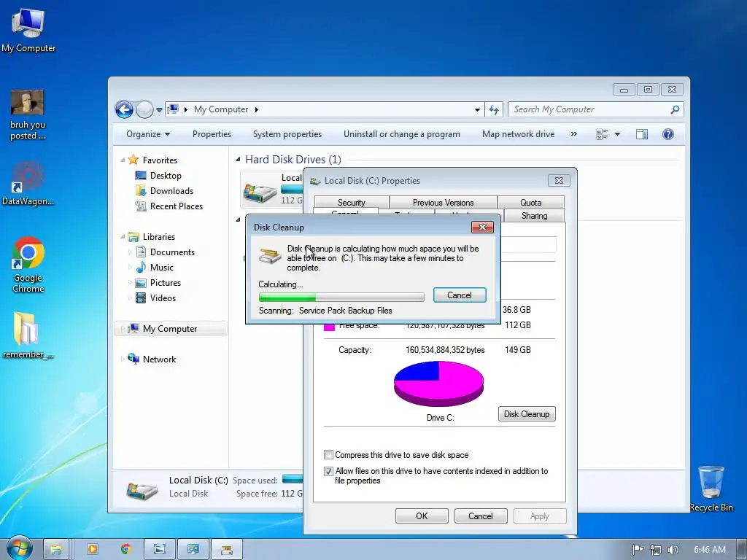Image resolution: width=747 pixels, height=560 pixels.
Task: Click the volume speaker icon in the tray
Action: pyautogui.click(x=673, y=550)
